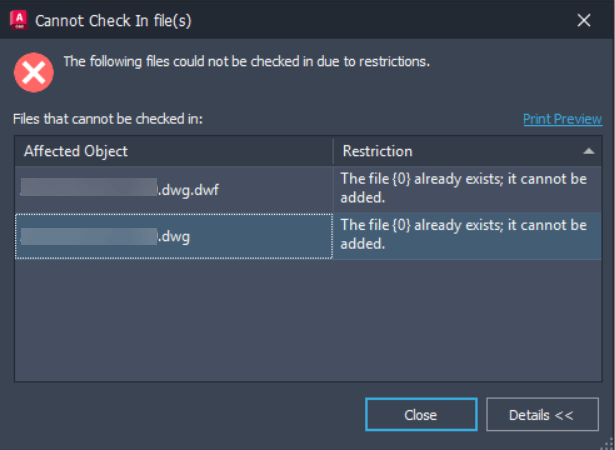Viewport: 615px width, 450px height.
Task: Click the red error X icon
Action: coord(33,71)
